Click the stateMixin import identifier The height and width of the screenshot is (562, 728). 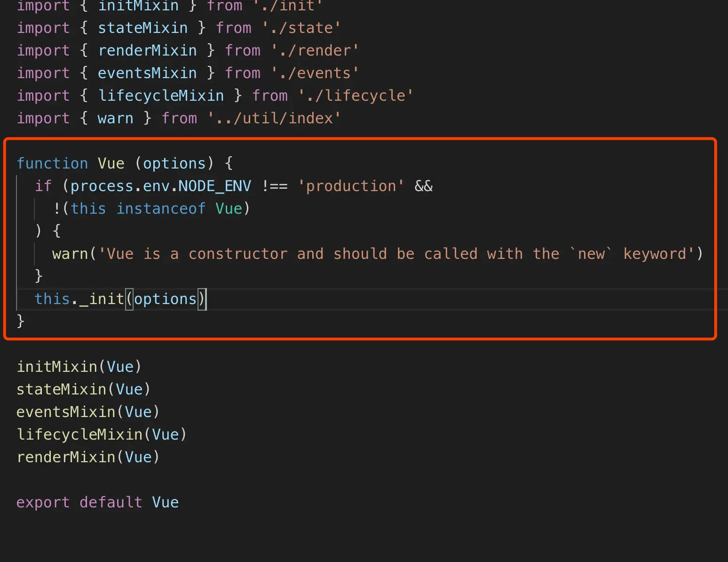coord(142,28)
